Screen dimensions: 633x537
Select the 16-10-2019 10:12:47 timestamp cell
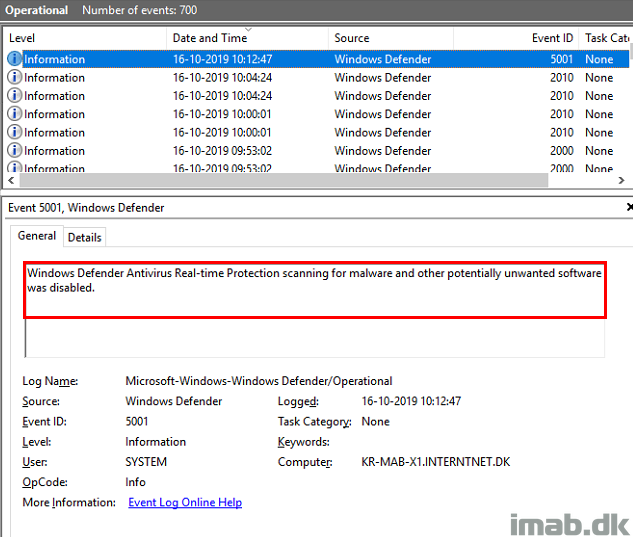222,59
